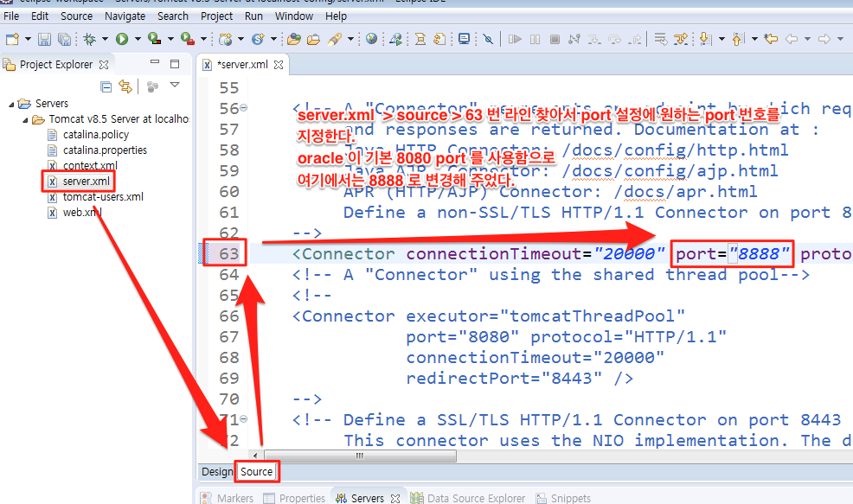Click the Back navigation arrow icon
The width and height of the screenshot is (853, 504).
(x=792, y=39)
